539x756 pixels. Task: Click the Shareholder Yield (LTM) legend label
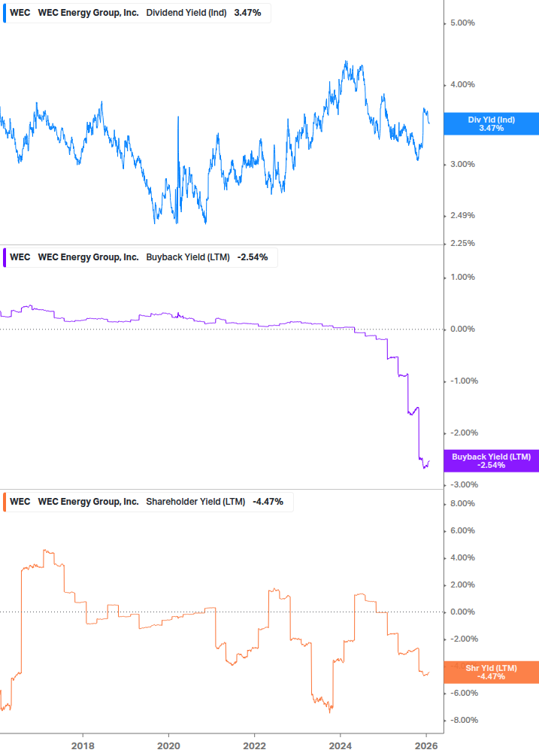tap(195, 502)
